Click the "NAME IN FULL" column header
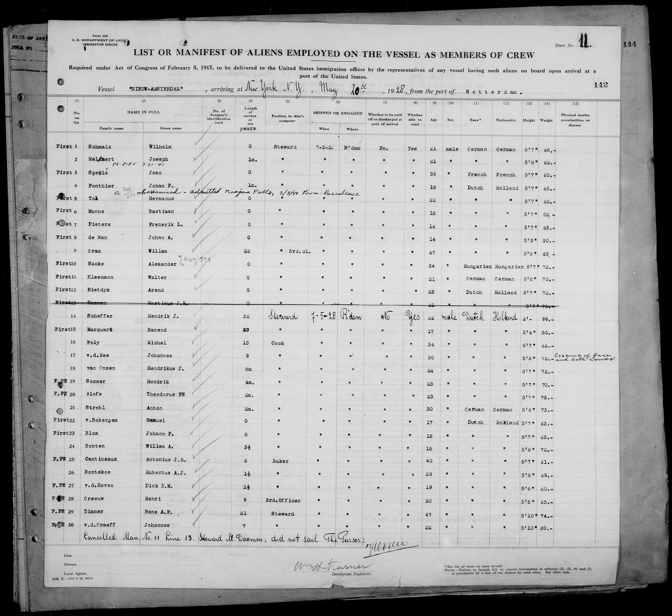This screenshot has height=616, width=672. click(143, 112)
